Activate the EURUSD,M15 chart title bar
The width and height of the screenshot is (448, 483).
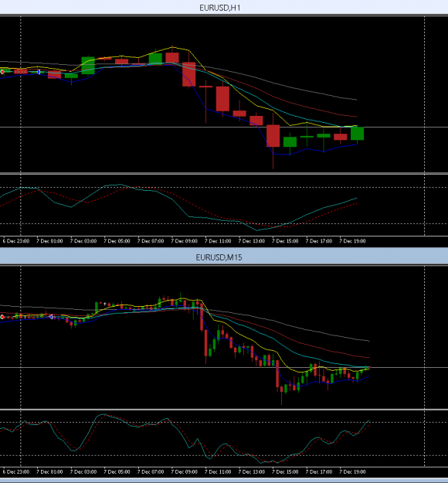(224, 257)
